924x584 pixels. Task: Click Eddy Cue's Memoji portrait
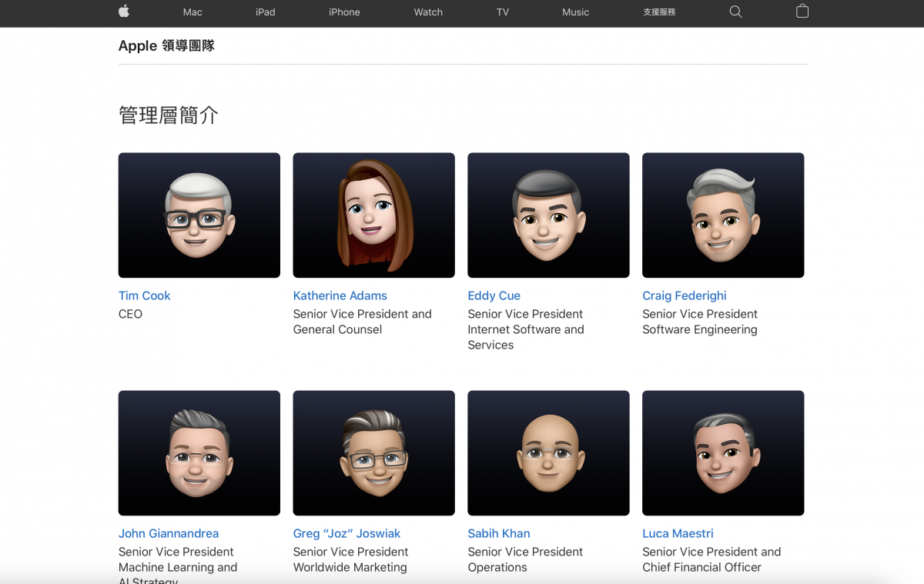pos(548,215)
